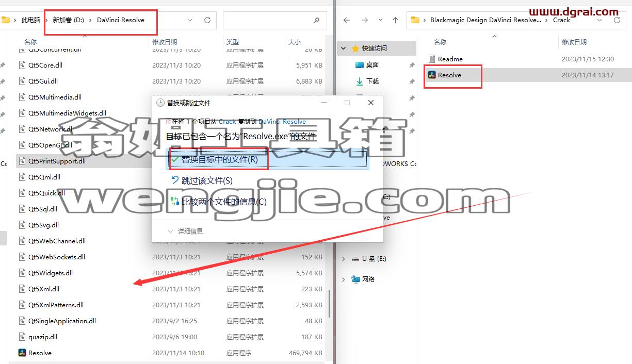This screenshot has height=364, width=632.
Task: Click the back arrow in right window
Action: (347, 20)
